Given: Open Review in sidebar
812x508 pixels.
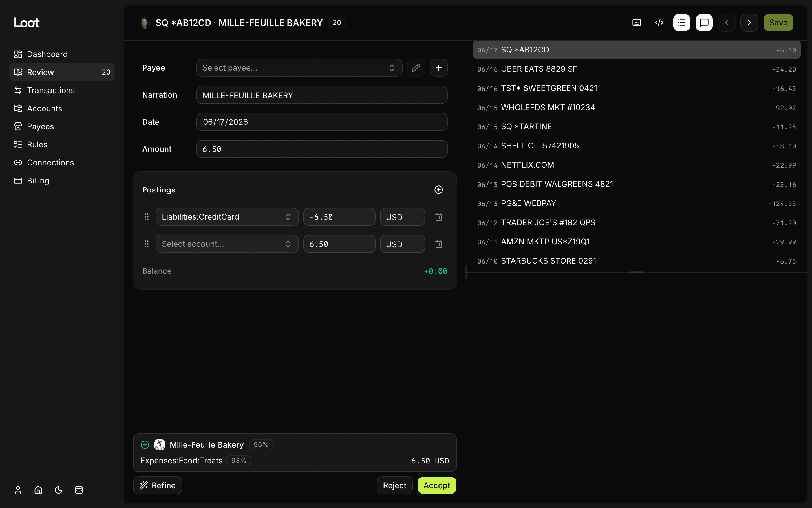Looking at the screenshot, I should (62, 72).
